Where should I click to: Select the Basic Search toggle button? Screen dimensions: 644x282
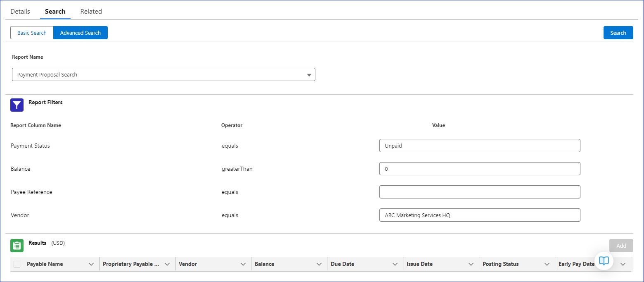(32, 33)
